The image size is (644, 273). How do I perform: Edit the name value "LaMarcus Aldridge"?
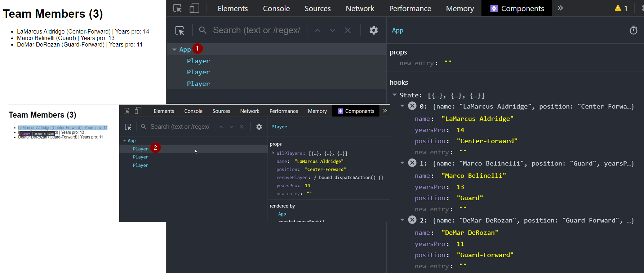coord(478,119)
